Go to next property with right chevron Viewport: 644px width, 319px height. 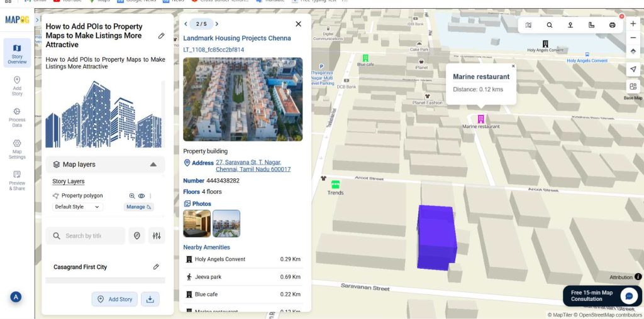(217, 24)
